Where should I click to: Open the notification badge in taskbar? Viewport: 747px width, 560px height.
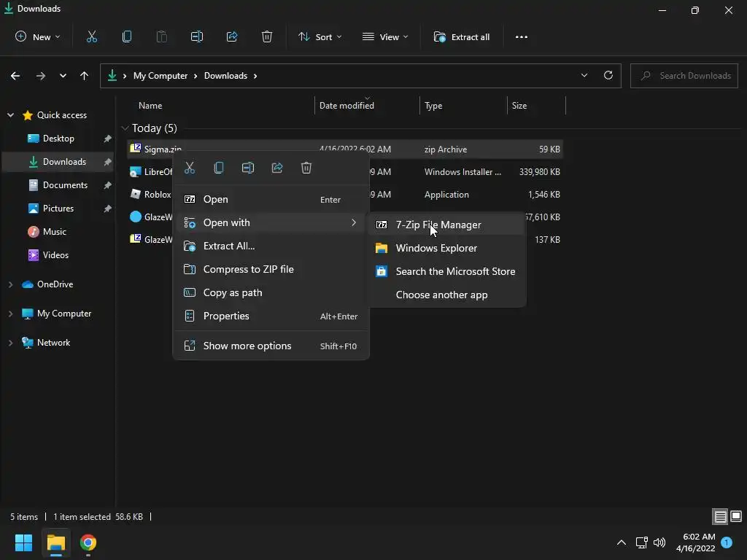point(727,542)
